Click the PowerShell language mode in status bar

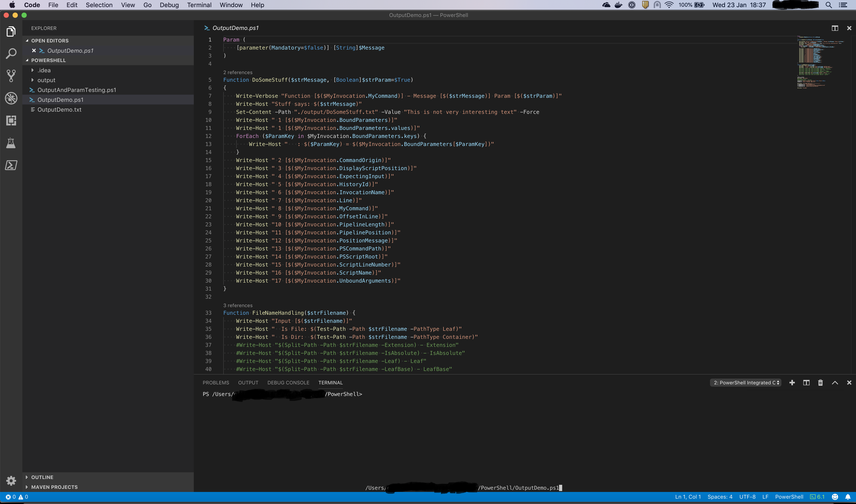point(789,497)
